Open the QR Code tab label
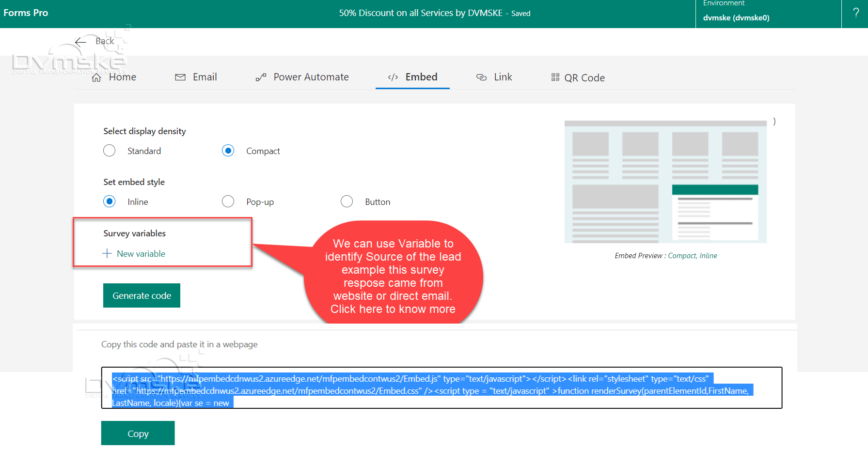868x465 pixels. (584, 77)
